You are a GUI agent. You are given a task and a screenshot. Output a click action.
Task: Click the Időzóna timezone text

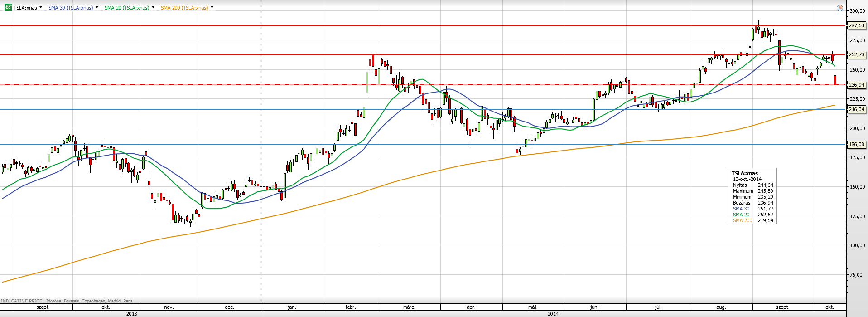pyautogui.click(x=89, y=301)
